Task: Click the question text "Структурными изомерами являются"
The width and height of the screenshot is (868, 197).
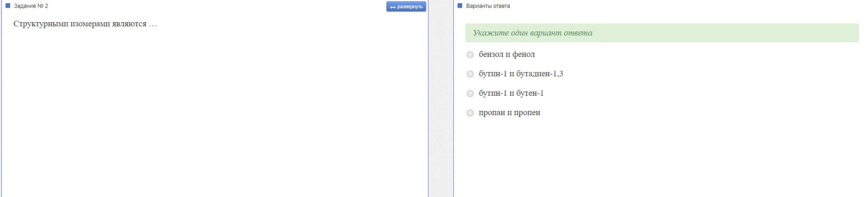Action: [80, 24]
